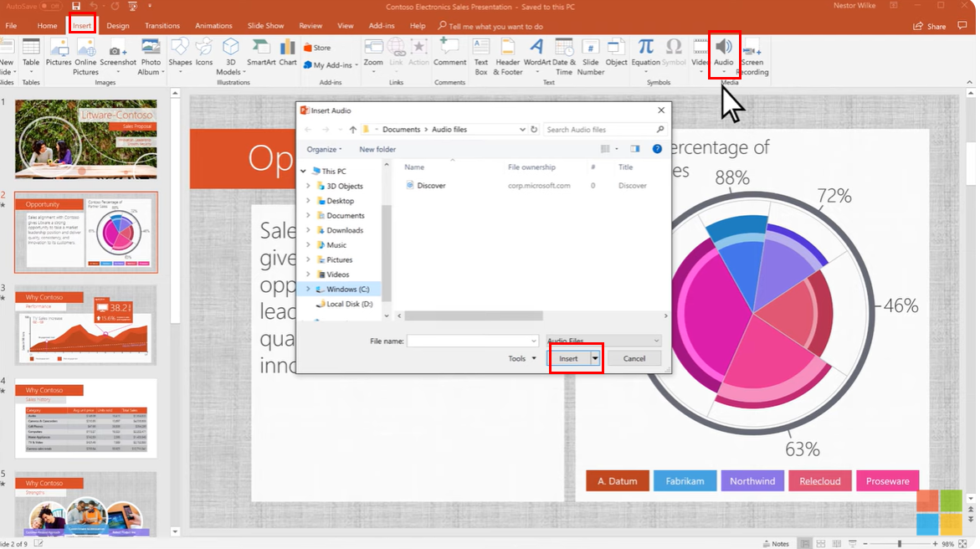Open the address path dropdown arrow

pyautogui.click(x=522, y=130)
